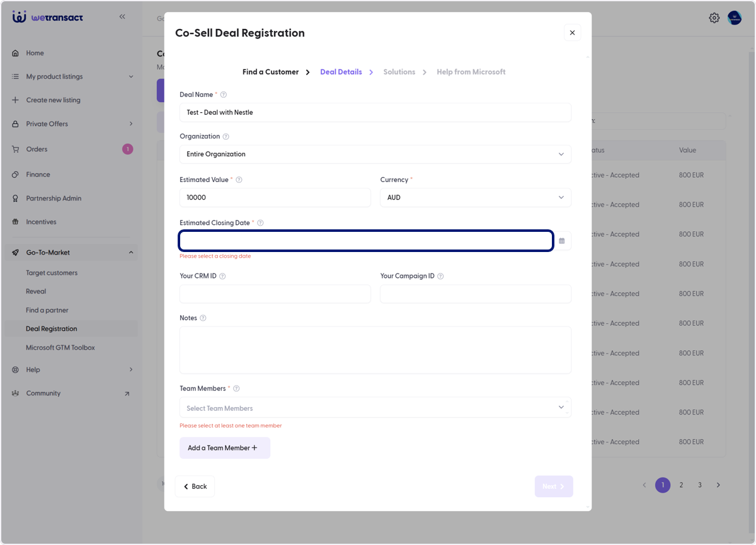Click the Back button
Image resolution: width=756 pixels, height=545 pixels.
195,486
